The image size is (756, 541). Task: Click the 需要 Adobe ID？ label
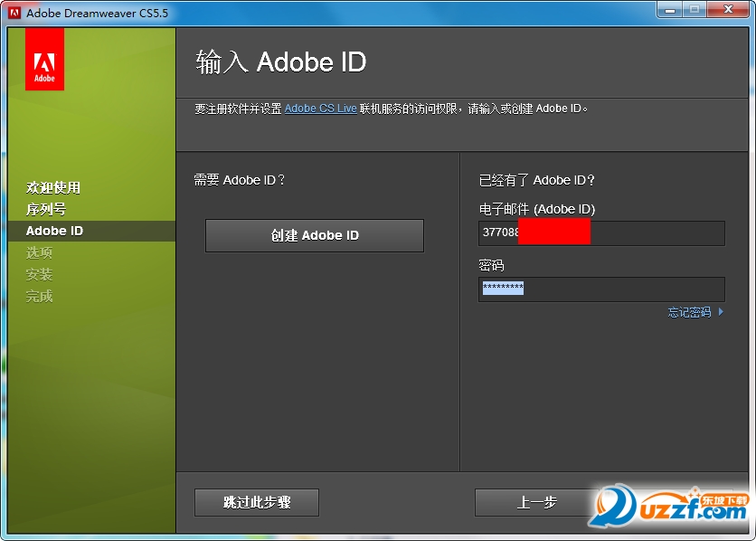240,180
